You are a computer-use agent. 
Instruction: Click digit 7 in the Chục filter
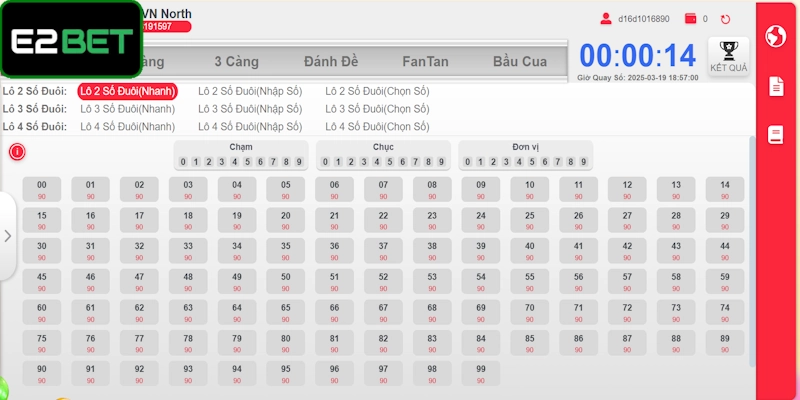[x=415, y=162]
